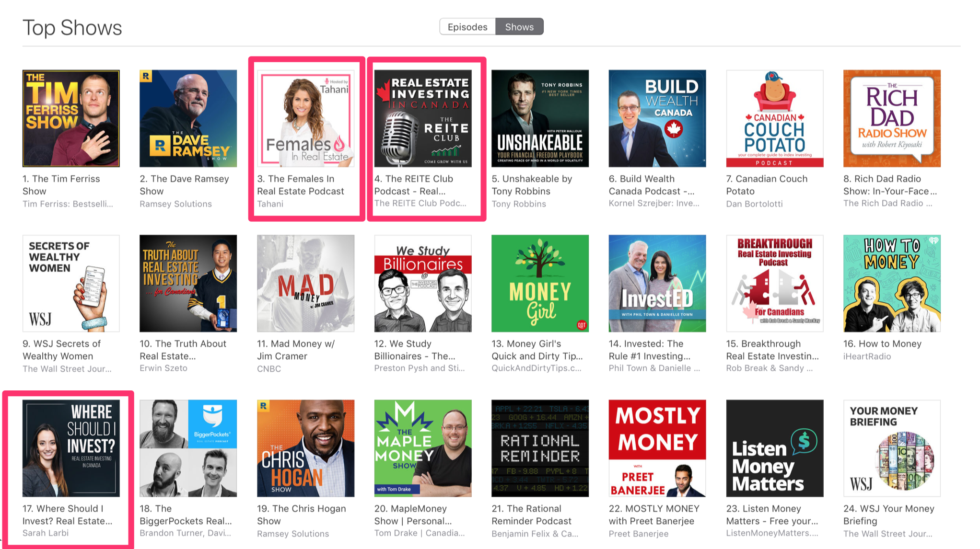Viewport: 980px width, 549px height.
Task: Open Mostly Money Preet Banerjee cover
Action: coord(657,448)
